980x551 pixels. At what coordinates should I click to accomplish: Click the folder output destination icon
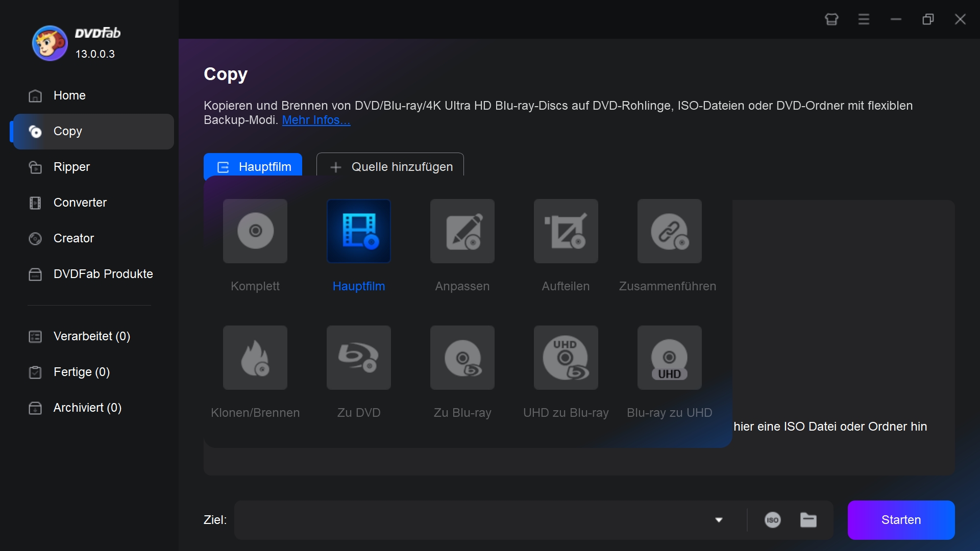point(808,519)
